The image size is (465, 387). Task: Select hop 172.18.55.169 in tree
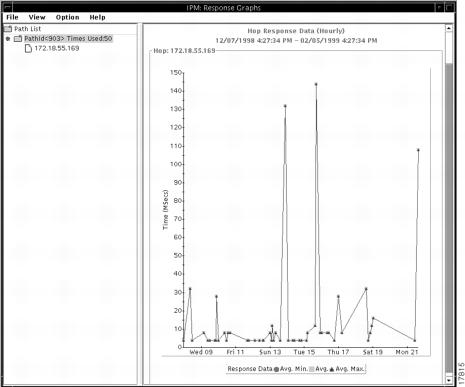(57, 48)
